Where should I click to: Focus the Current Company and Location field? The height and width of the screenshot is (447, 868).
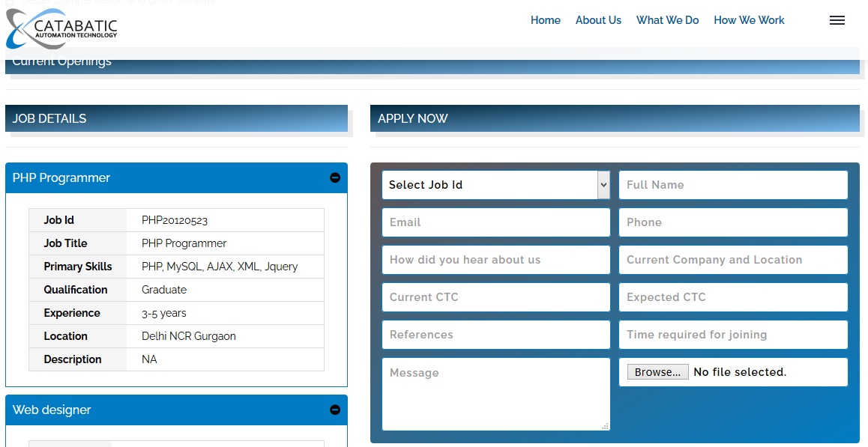pos(732,260)
